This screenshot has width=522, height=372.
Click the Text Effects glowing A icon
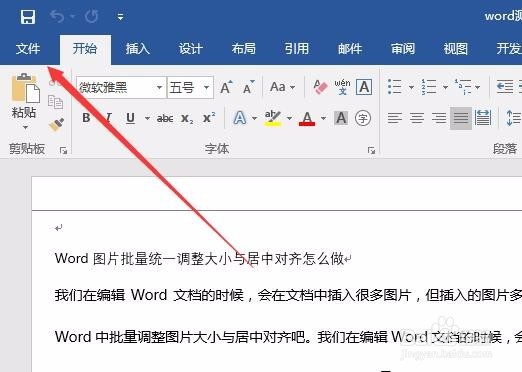240,118
